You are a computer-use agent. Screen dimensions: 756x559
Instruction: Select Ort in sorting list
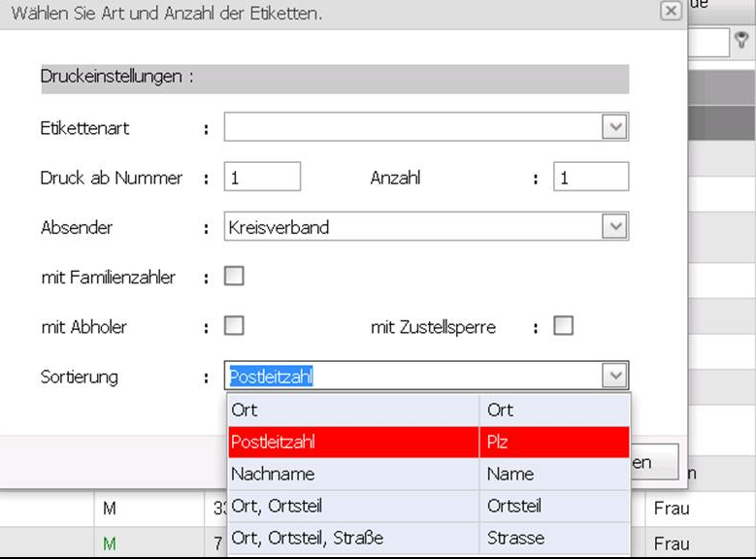(429, 411)
